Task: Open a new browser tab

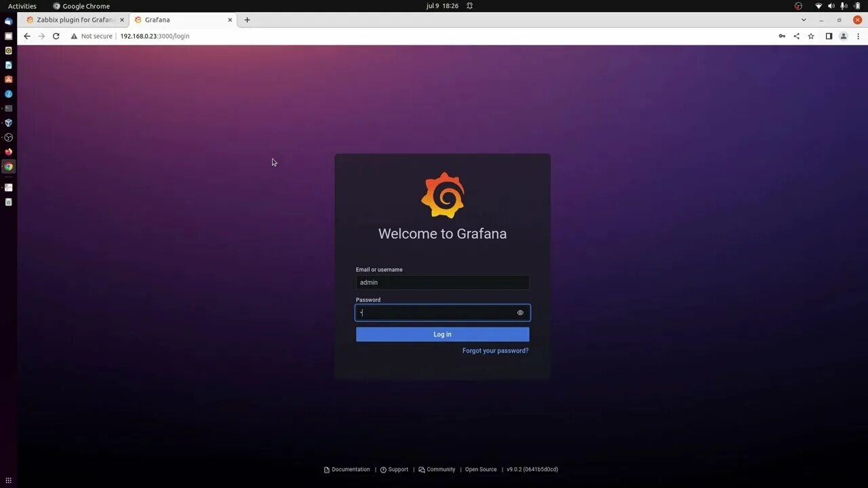Action: [x=247, y=20]
